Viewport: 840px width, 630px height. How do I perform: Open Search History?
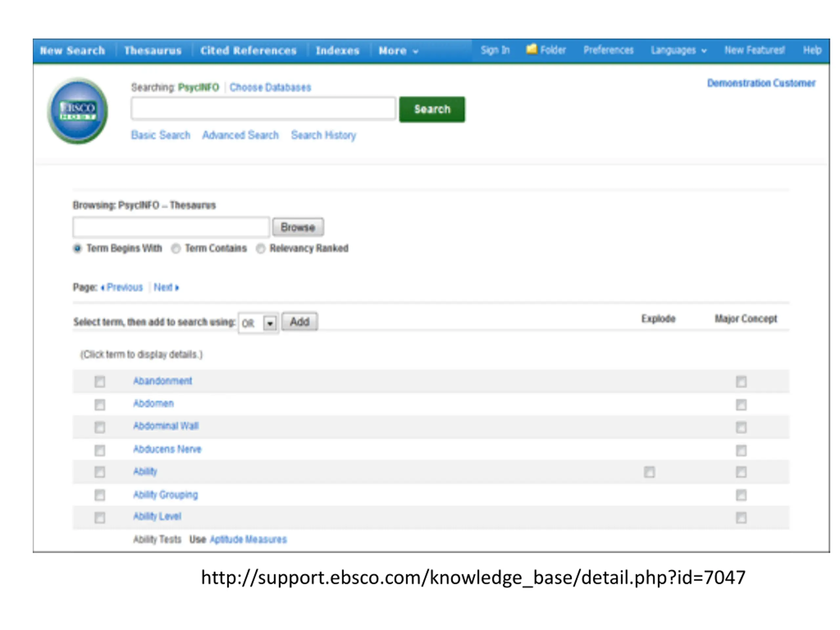[x=324, y=135]
